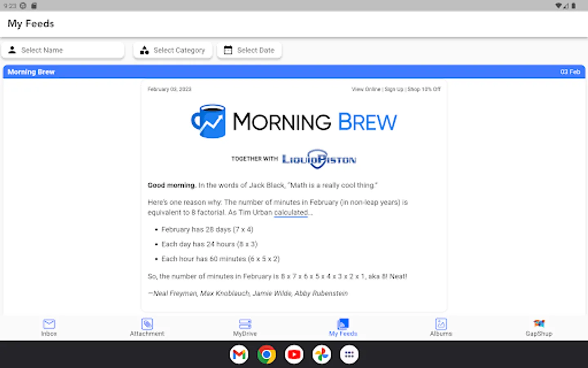The width and height of the screenshot is (588, 368).
Task: Open the Morning Brew feed header
Action: tap(294, 72)
